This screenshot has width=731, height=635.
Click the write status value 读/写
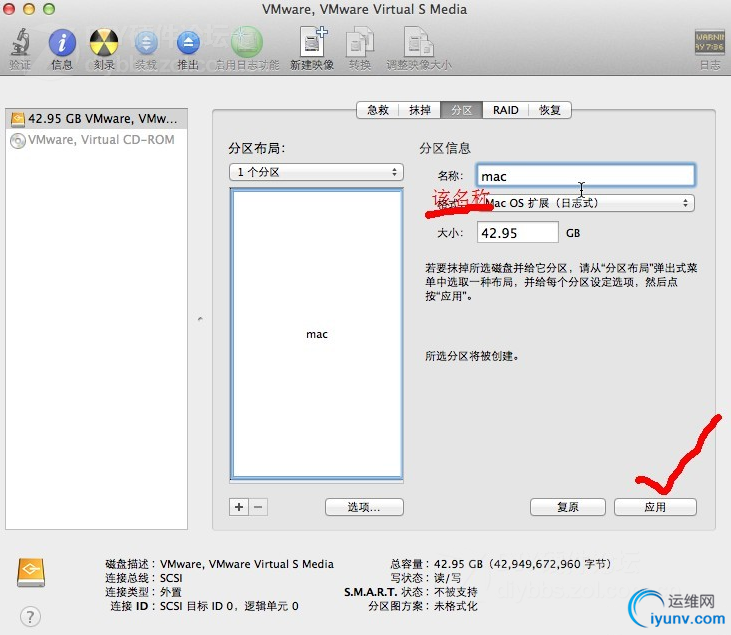tap(448, 578)
